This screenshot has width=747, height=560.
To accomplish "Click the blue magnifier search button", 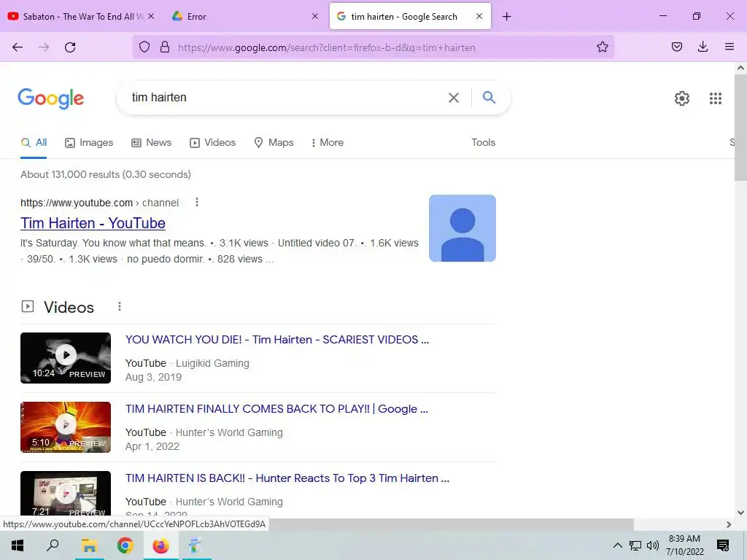I will pos(489,97).
